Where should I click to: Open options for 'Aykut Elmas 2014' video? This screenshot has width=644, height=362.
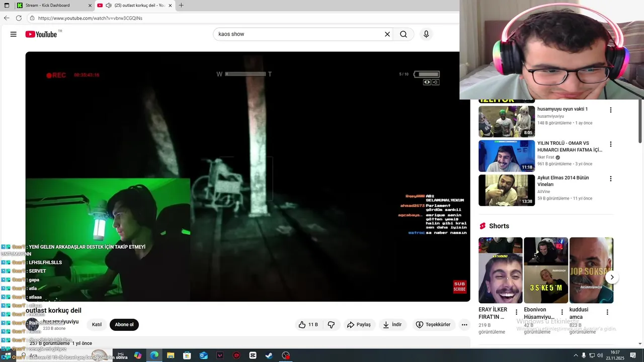pyautogui.click(x=611, y=179)
